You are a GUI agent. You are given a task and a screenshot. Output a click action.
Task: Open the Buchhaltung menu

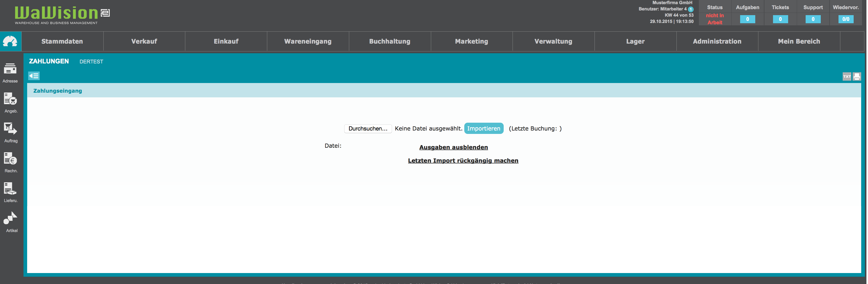tap(390, 42)
